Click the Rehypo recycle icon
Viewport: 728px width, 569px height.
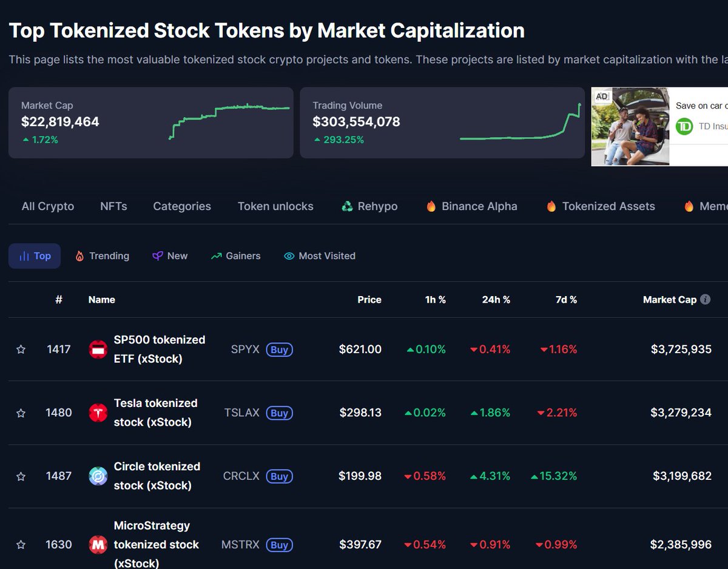[x=347, y=206]
